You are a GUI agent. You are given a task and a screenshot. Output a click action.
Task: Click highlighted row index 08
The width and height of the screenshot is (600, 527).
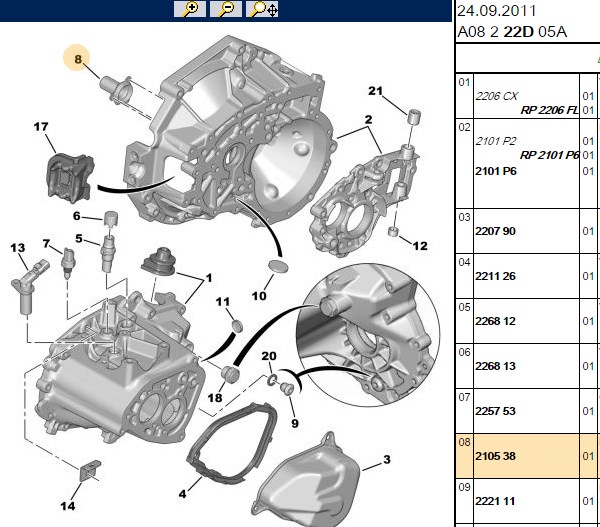(x=464, y=442)
